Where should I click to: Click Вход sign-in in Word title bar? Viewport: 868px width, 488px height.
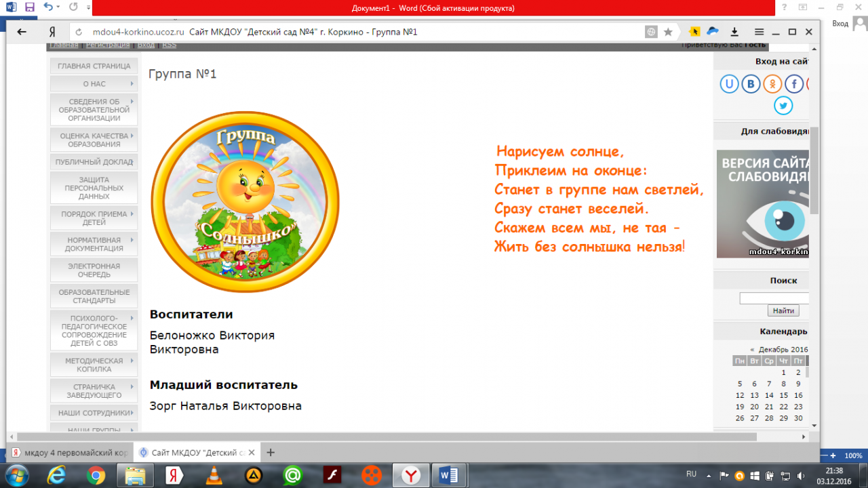click(840, 23)
